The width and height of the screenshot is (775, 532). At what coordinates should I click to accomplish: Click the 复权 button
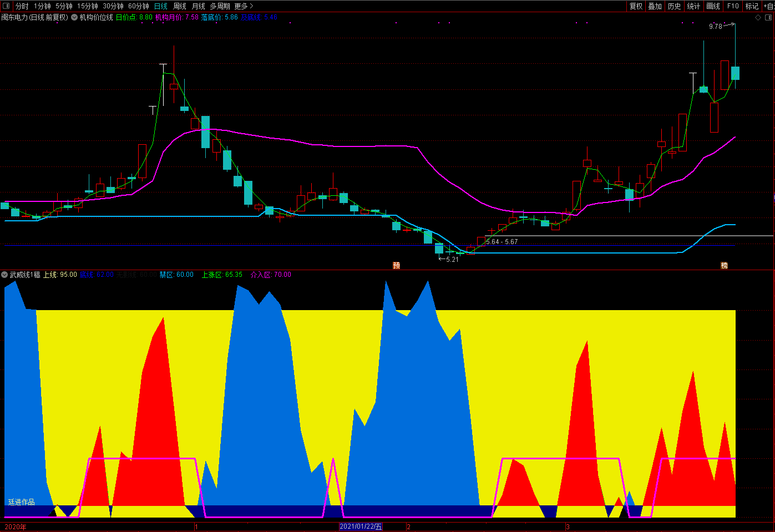click(x=636, y=6)
